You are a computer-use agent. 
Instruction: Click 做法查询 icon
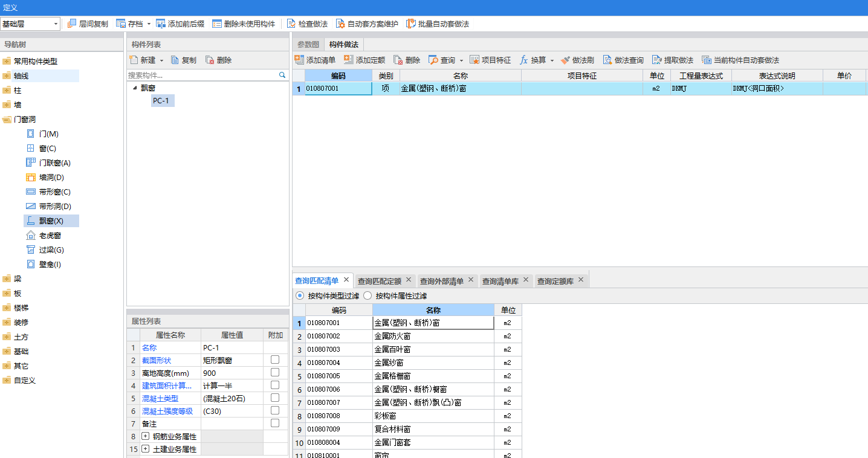[607, 60]
